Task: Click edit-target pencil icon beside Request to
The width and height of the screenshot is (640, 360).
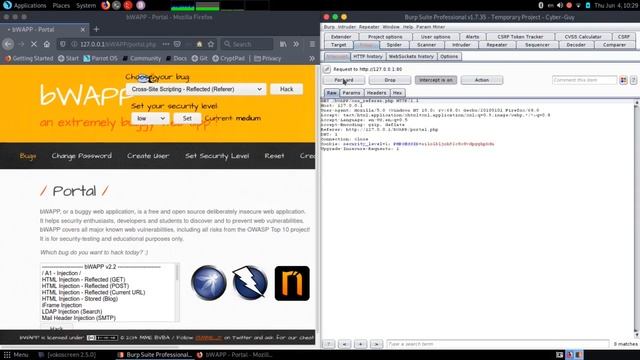Action: (327, 69)
